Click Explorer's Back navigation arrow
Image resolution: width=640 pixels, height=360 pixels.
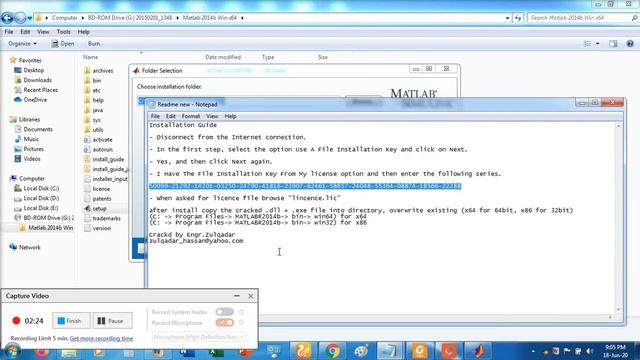[x=7, y=18]
